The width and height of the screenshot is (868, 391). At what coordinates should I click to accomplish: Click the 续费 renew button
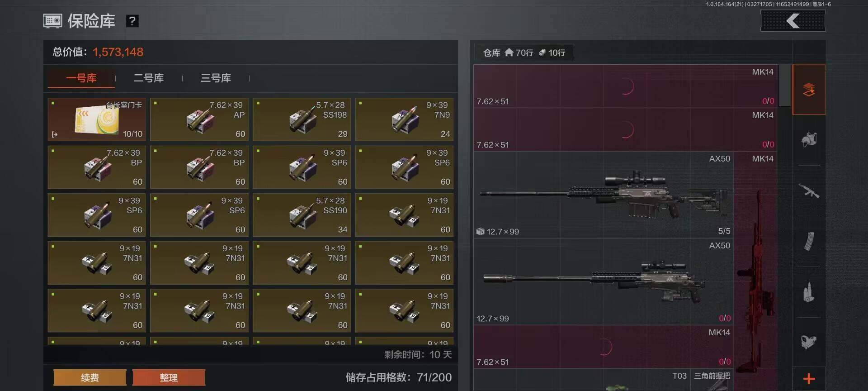[90, 377]
